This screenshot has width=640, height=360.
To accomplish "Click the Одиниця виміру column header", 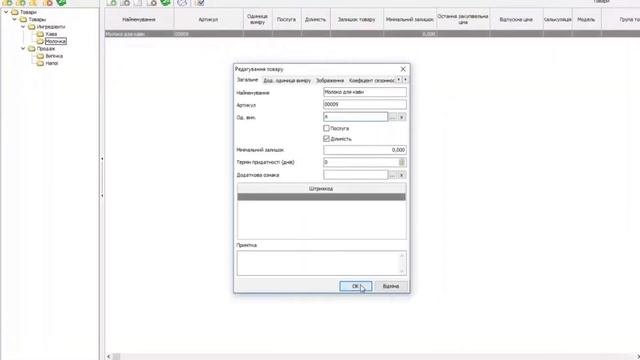I will [x=258, y=20].
